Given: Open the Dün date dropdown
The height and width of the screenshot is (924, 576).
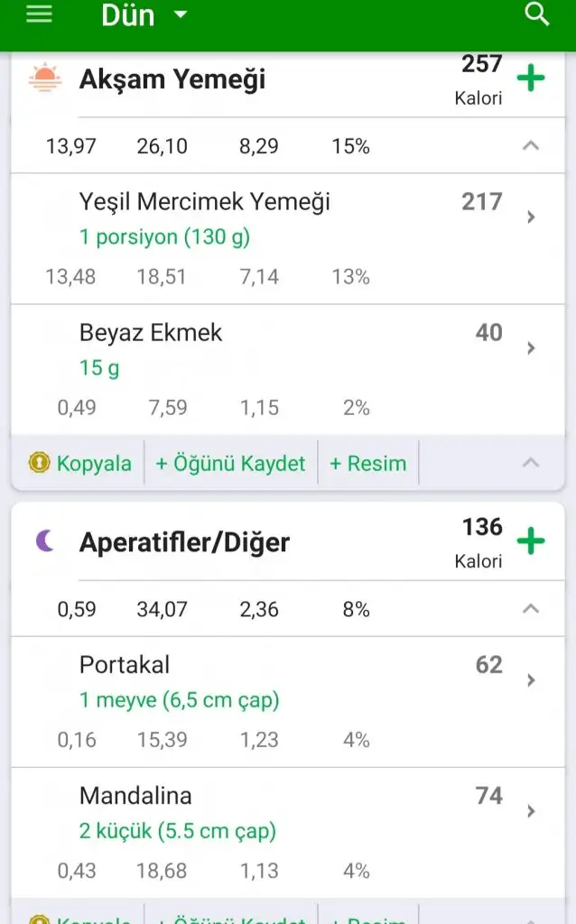Looking at the screenshot, I should click(144, 15).
